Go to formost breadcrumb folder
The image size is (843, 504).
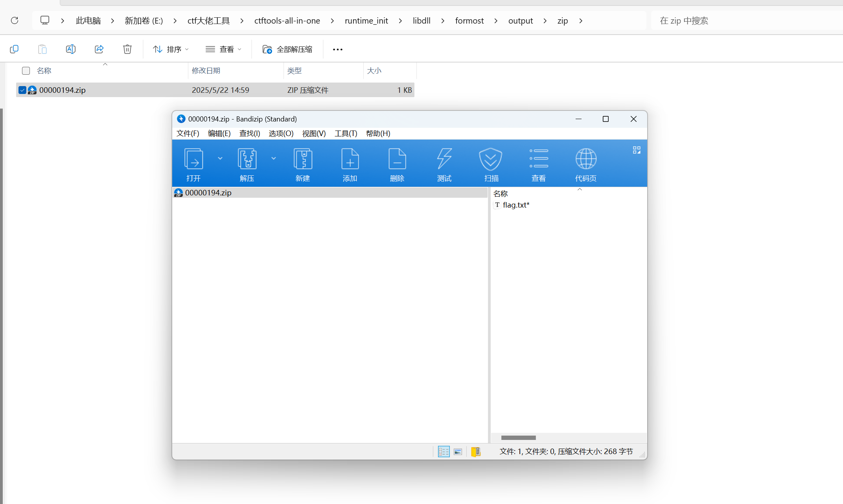coord(469,21)
